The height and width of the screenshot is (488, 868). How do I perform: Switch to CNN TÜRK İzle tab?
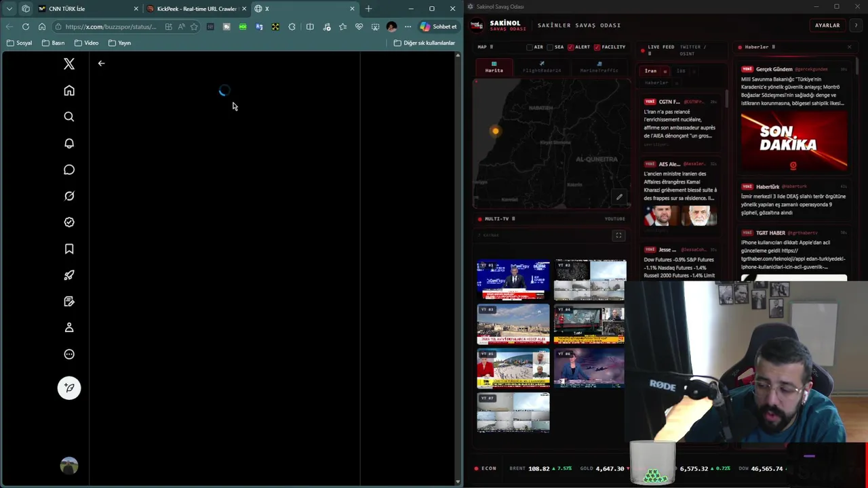[88, 9]
